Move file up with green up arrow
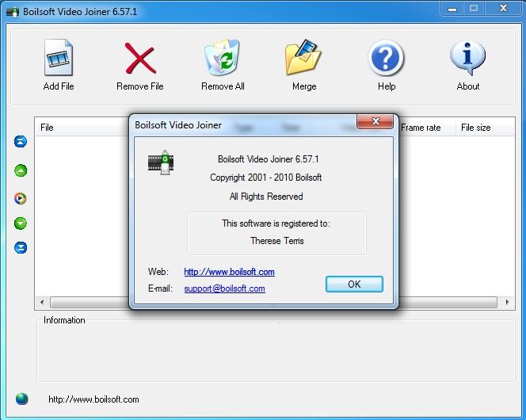526x420 pixels. click(21, 170)
